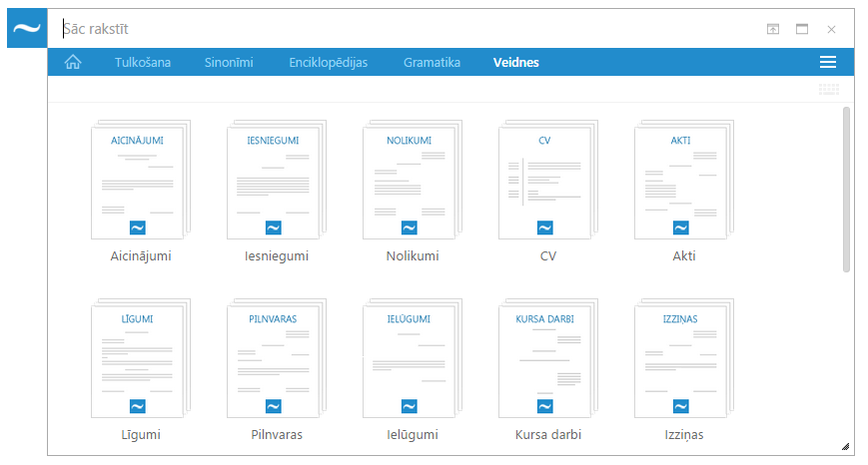Screen dimensions: 868x465
Task: Select the Nolikumi template icon
Action: 412,181
